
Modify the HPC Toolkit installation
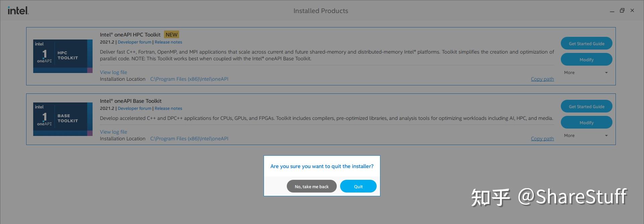pyautogui.click(x=586, y=60)
